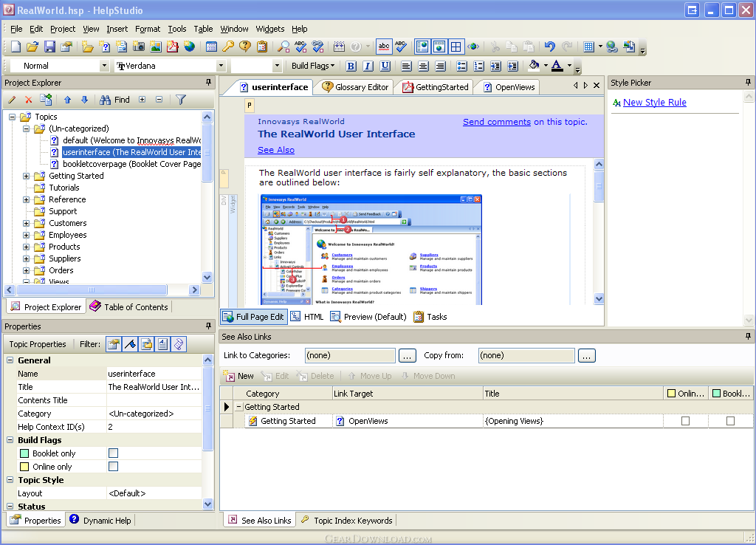Open the Topic Index Keywords tab

347,521
